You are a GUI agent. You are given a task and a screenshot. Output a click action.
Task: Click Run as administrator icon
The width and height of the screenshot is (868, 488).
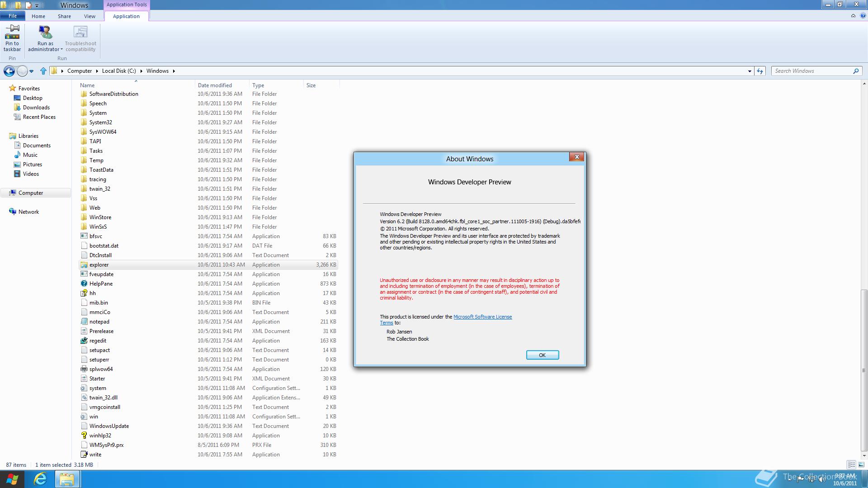point(45,33)
